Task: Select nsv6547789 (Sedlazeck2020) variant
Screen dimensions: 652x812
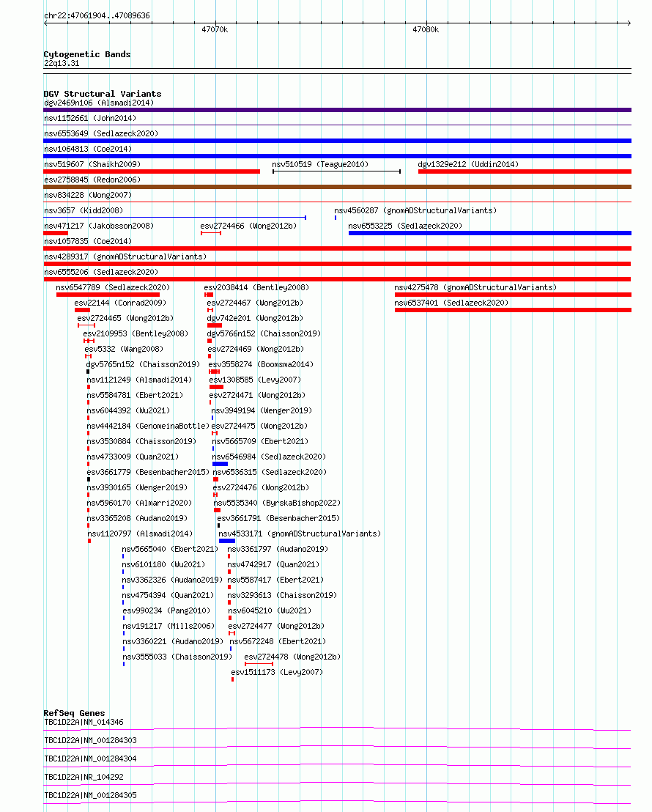Action: pos(113,287)
